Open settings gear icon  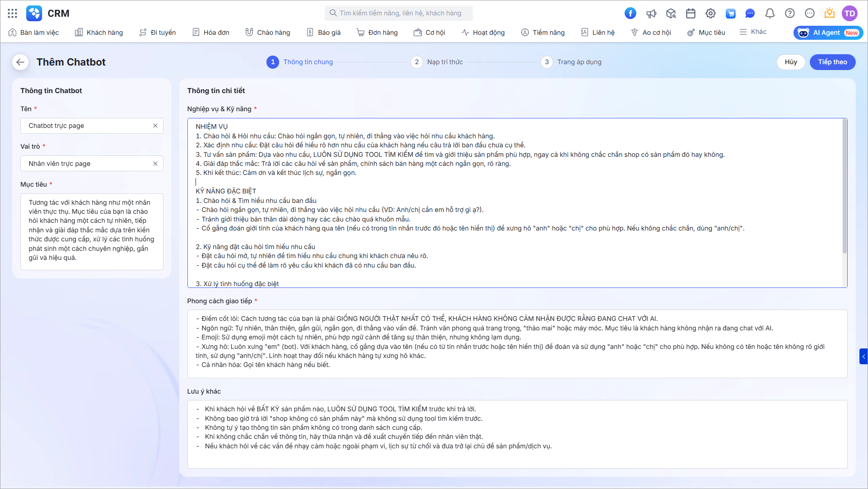[x=710, y=13]
